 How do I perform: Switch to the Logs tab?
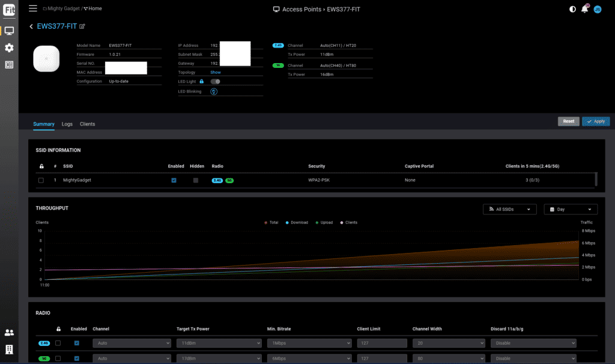[67, 124]
